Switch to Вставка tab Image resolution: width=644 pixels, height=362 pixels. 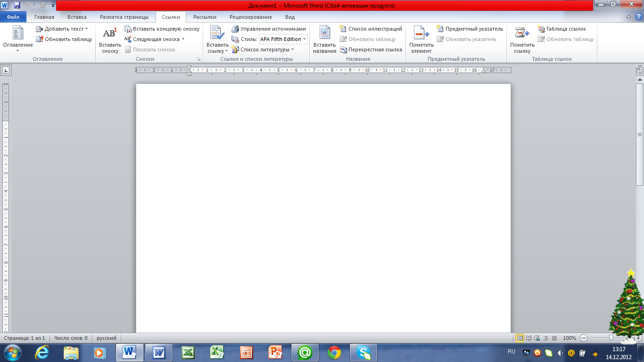77,17
